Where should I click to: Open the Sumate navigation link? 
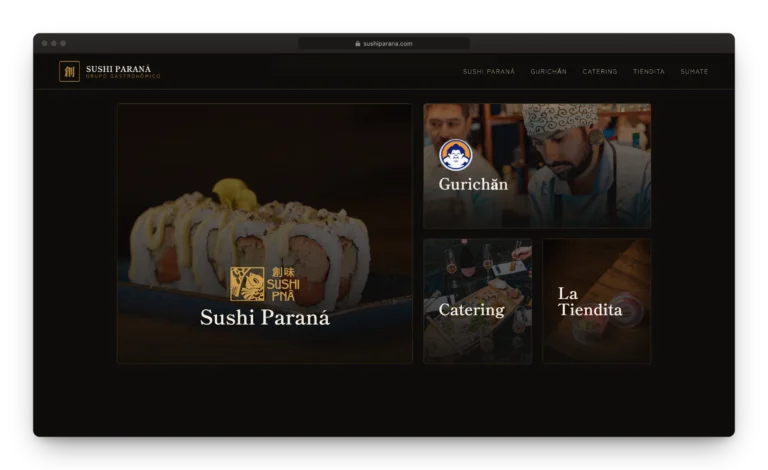point(694,71)
